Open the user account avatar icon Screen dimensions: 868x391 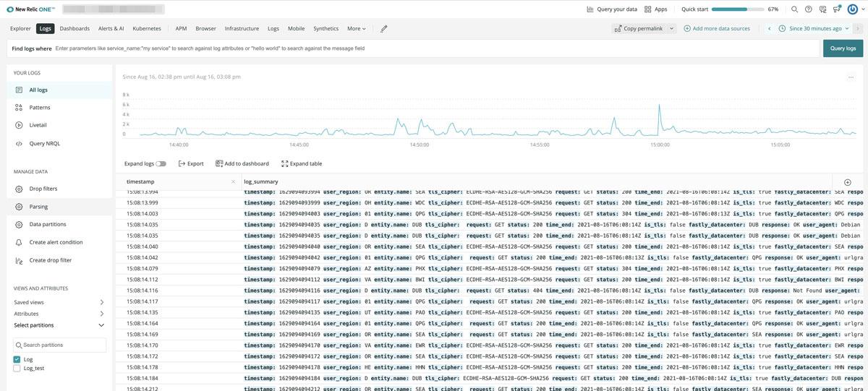(852, 9)
